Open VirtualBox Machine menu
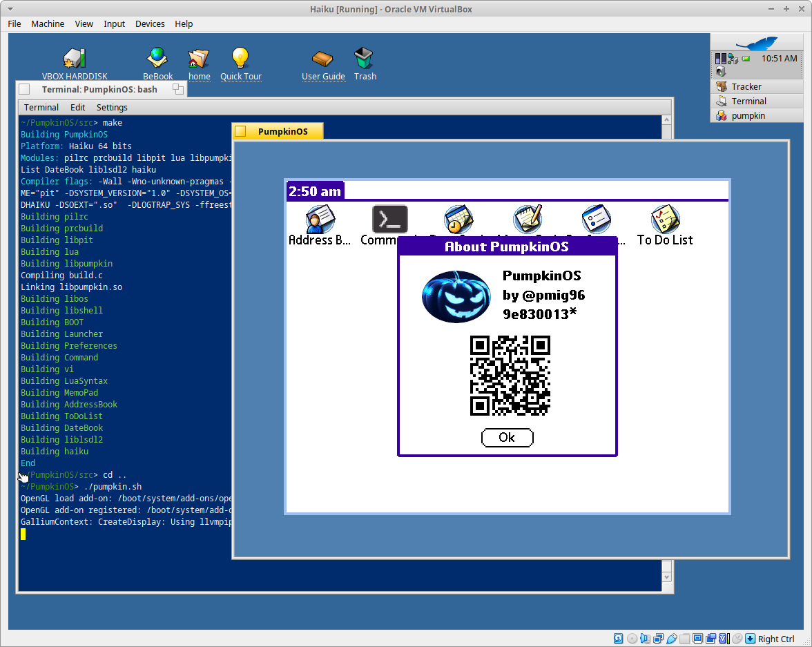 48,24
